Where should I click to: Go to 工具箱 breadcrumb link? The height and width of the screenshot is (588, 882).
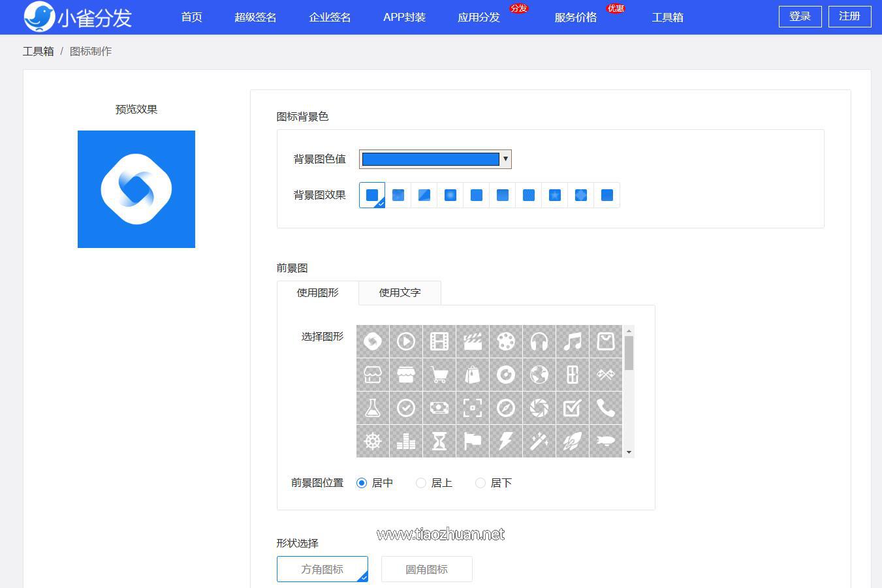point(39,52)
